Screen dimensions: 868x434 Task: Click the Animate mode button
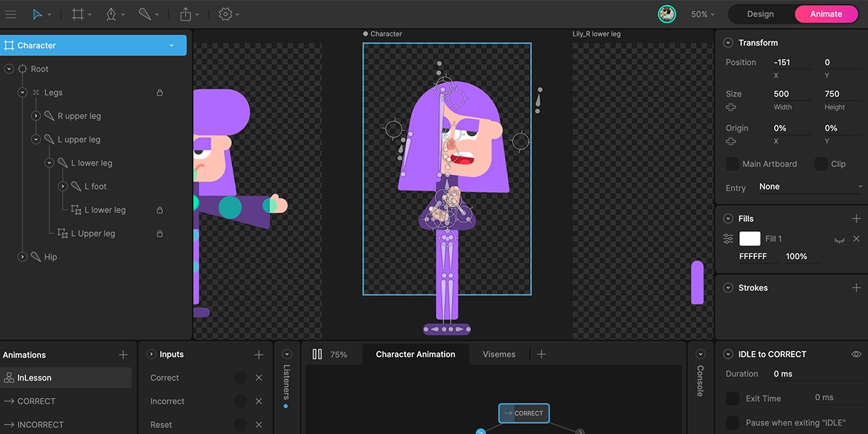(x=825, y=14)
